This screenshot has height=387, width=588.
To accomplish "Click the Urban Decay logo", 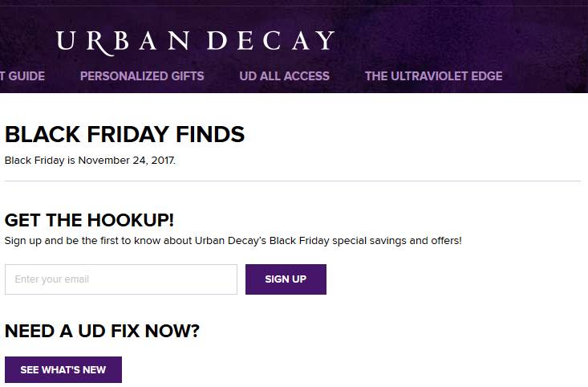I will point(195,40).
